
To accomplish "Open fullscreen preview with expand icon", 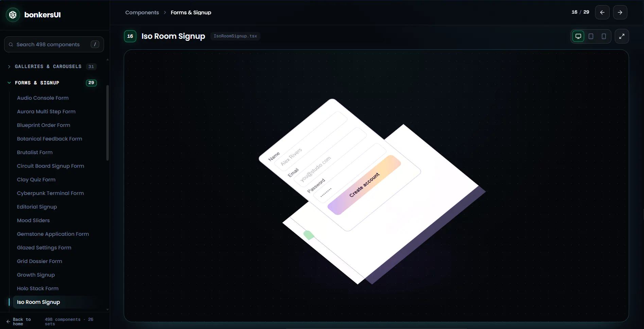I will [x=622, y=36].
